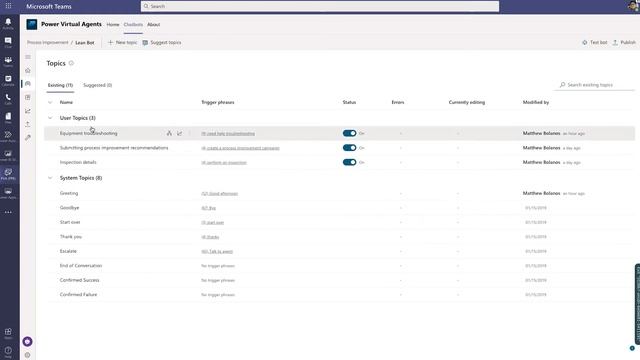Open Files in the Teams sidebar
This screenshot has width=640, height=360.
(8, 118)
